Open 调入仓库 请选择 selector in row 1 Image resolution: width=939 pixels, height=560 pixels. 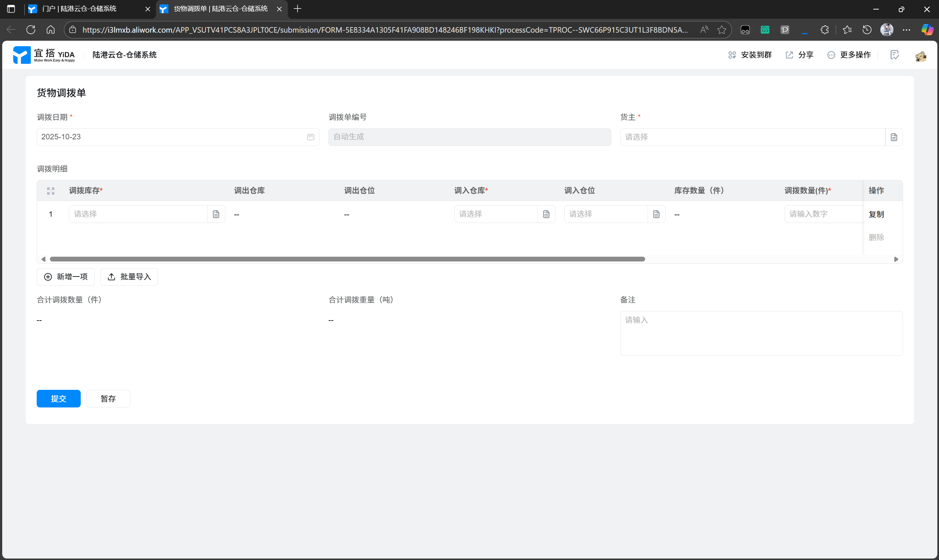[495, 214]
